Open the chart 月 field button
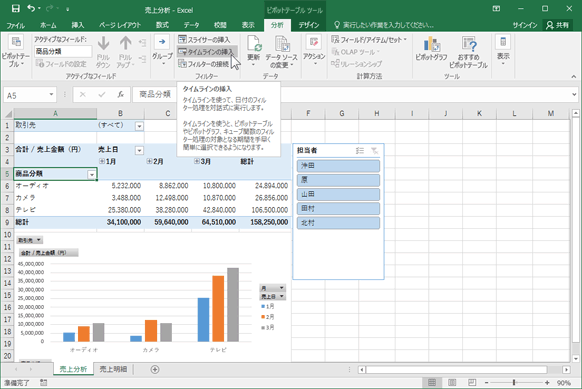Image resolution: width=582 pixels, height=389 pixels. (272, 288)
